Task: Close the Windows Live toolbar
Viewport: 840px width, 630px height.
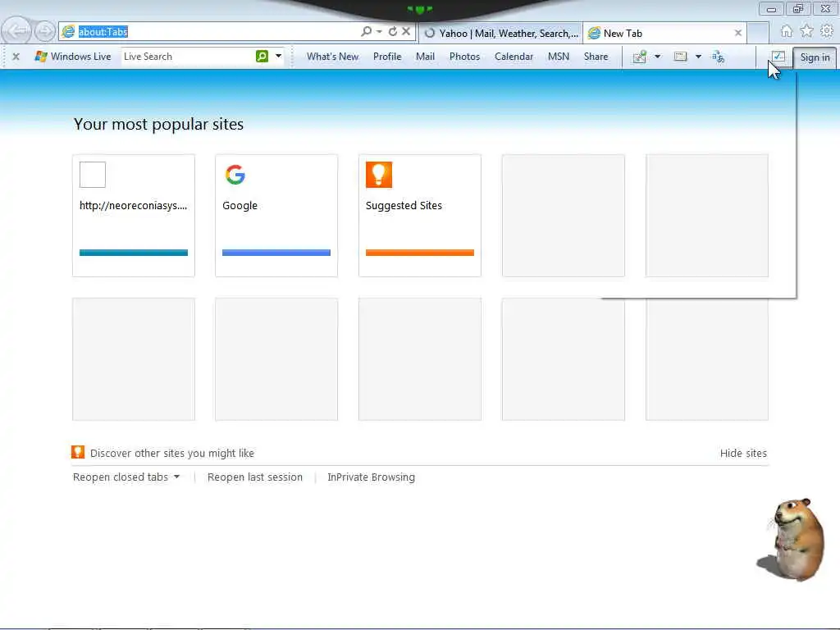Action: (16, 57)
